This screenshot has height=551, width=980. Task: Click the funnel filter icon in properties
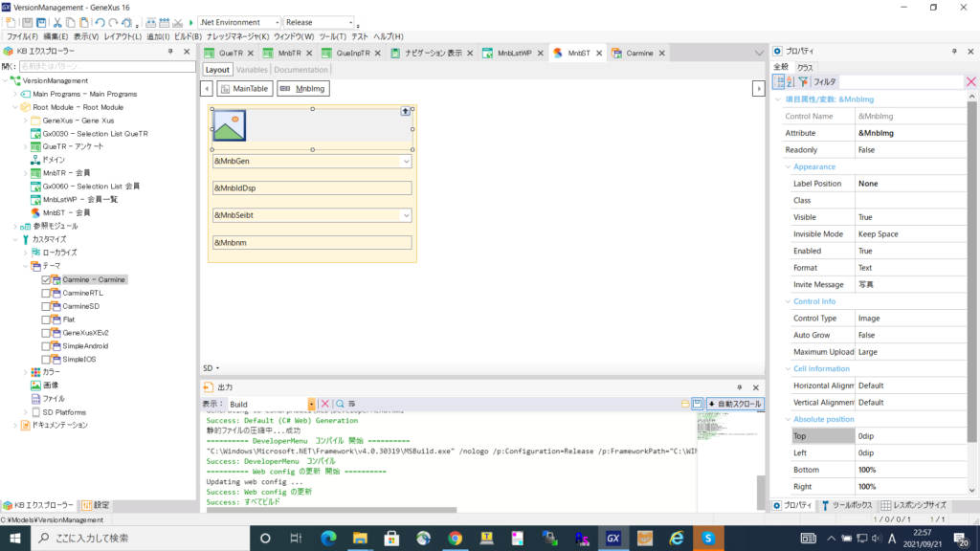click(x=803, y=82)
